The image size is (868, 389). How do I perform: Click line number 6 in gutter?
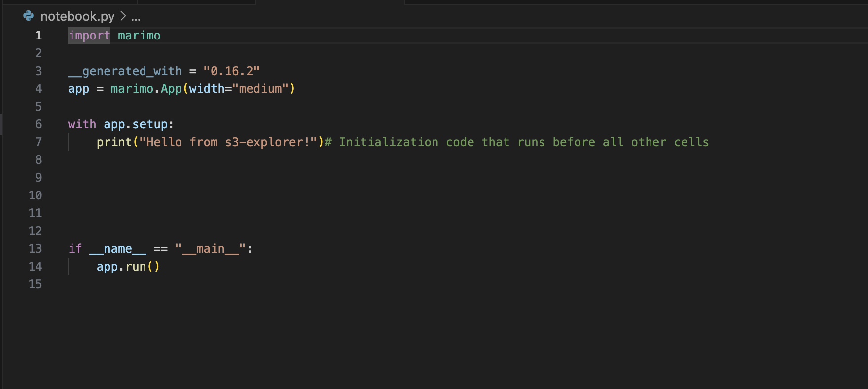39,124
